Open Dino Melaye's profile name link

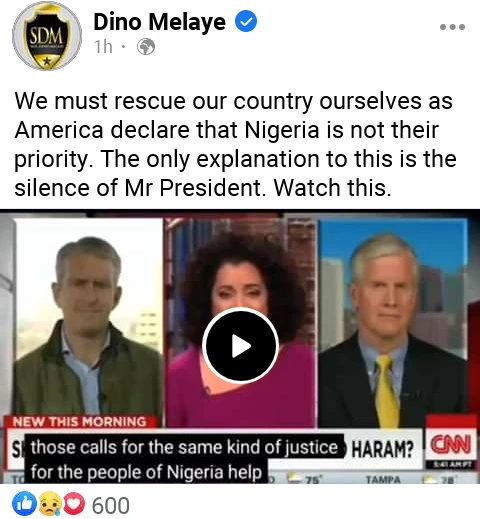point(160,22)
